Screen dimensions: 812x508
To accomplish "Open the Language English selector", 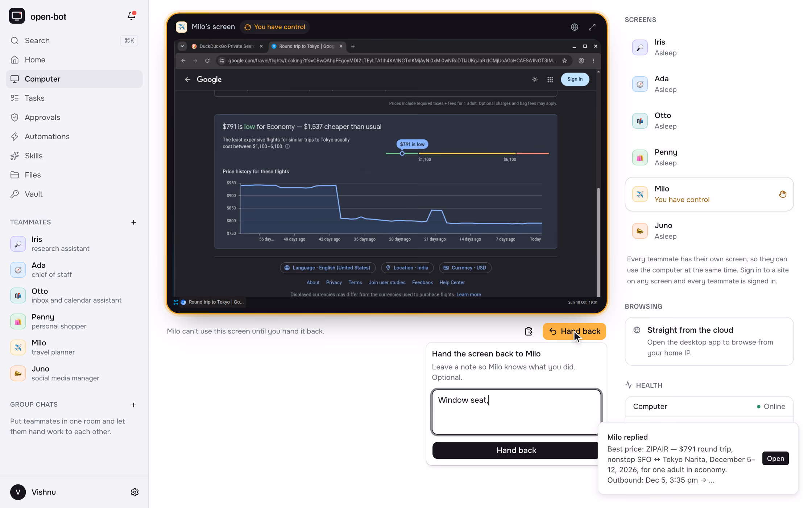I will pyautogui.click(x=328, y=268).
